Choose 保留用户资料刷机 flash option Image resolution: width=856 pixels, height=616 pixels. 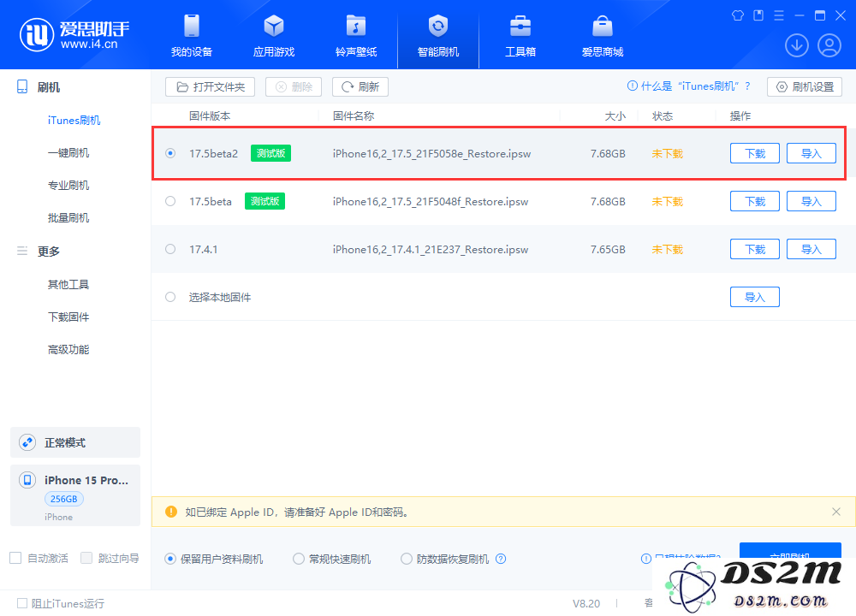170,559
